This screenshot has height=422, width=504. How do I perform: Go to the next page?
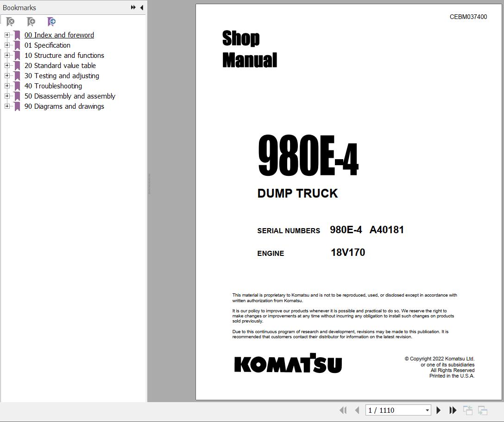(x=438, y=410)
